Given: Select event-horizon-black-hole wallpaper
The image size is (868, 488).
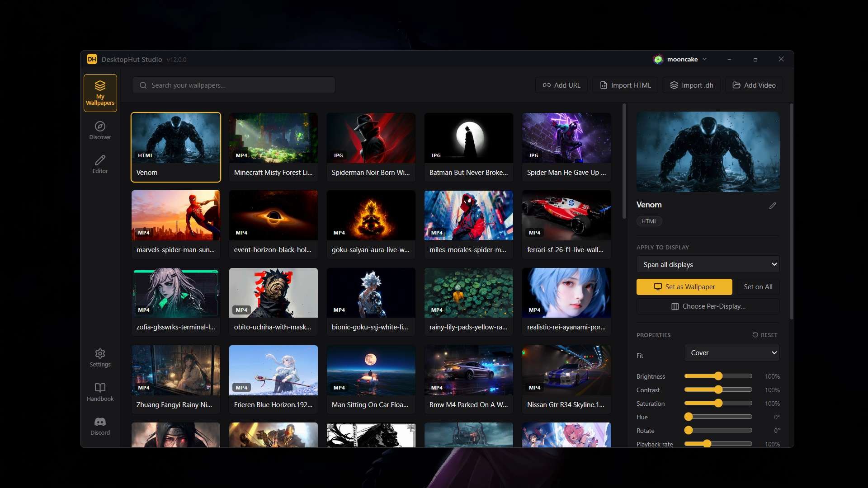Looking at the screenshot, I should click(x=273, y=225).
